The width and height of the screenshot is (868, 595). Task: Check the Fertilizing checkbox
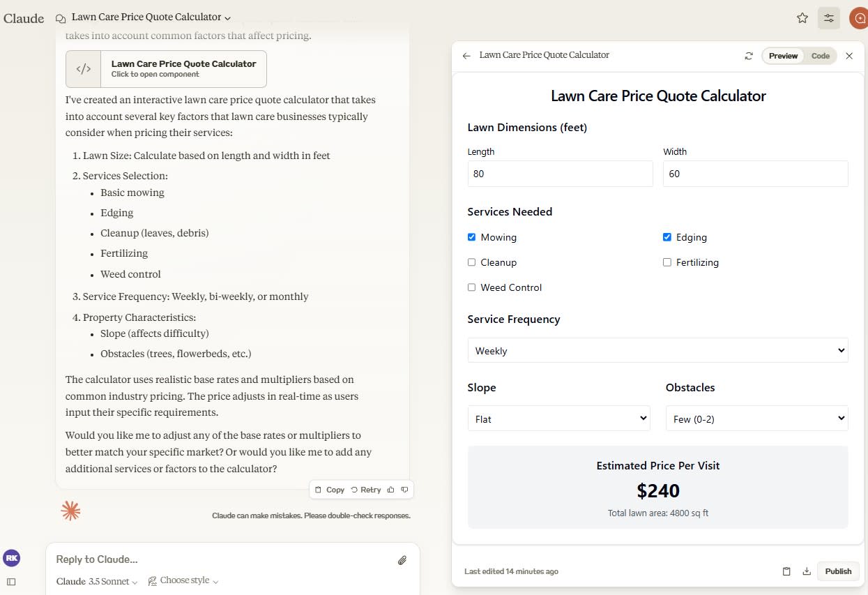[667, 262]
